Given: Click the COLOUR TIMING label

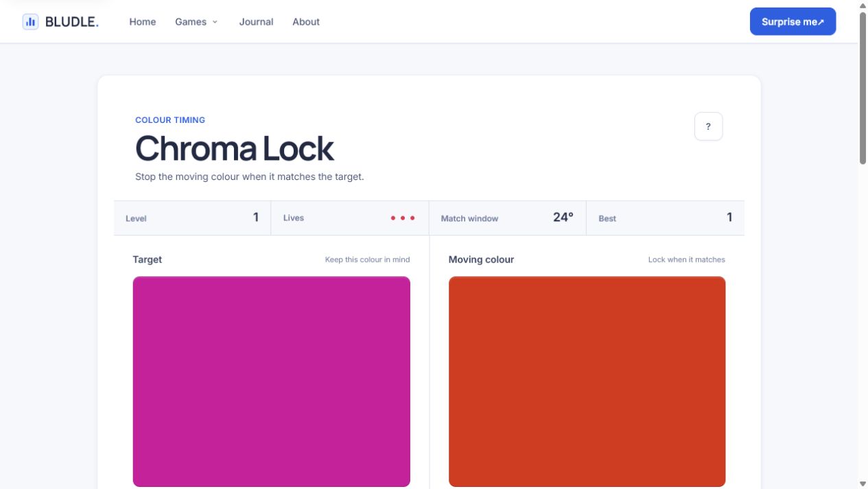Looking at the screenshot, I should [x=170, y=120].
